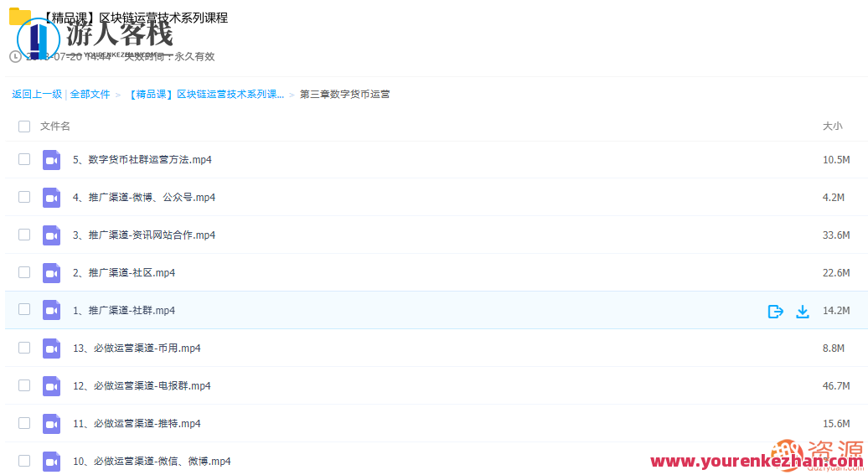The height and width of the screenshot is (475, 868).
Task: Select all files with header checkbox
Action: point(24,126)
